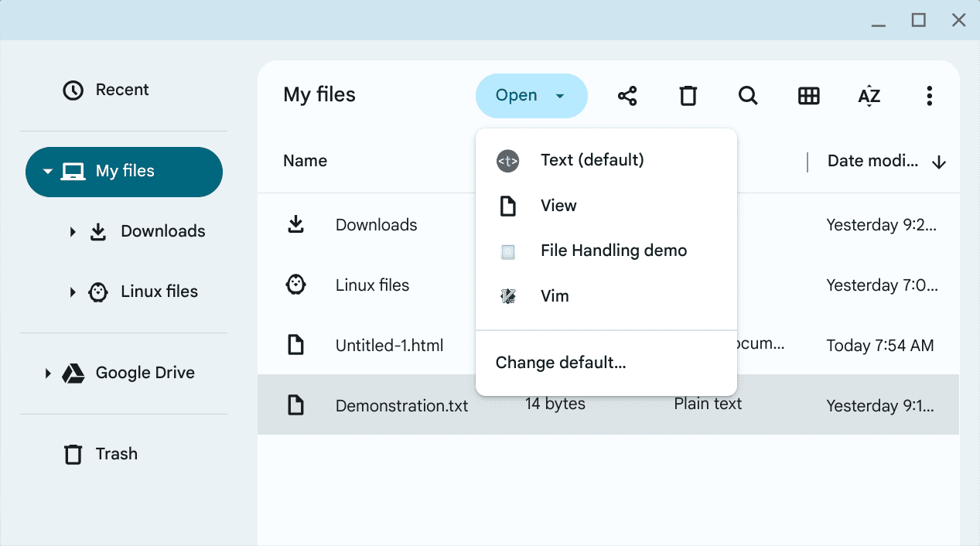
Task: Open Trash from the sidebar
Action: pos(118,454)
